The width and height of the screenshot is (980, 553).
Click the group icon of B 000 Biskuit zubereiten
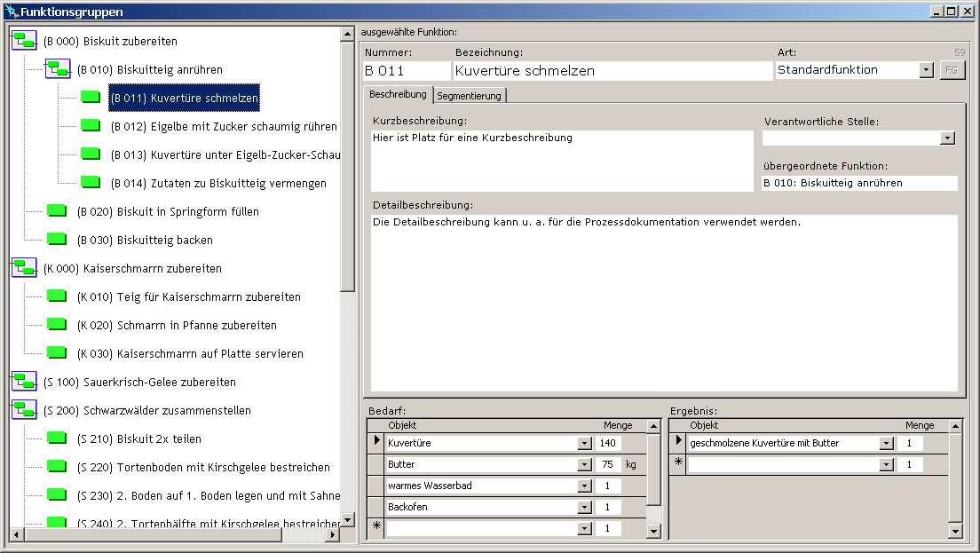point(24,41)
